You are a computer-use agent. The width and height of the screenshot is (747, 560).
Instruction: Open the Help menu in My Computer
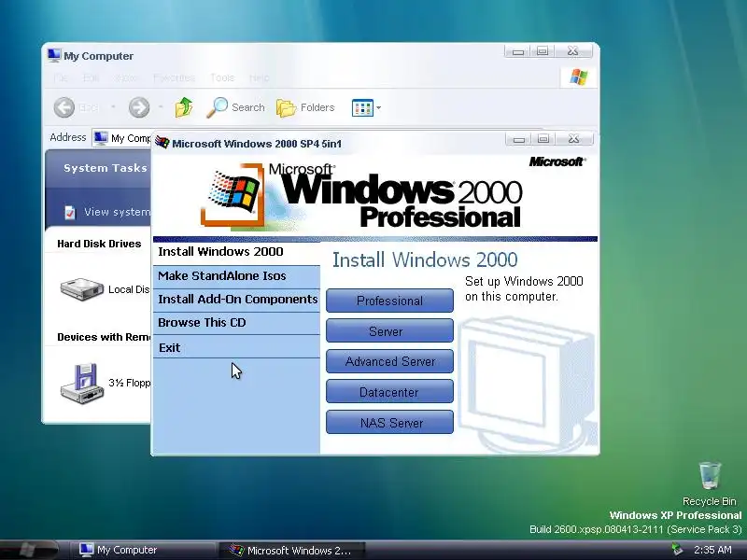260,77
